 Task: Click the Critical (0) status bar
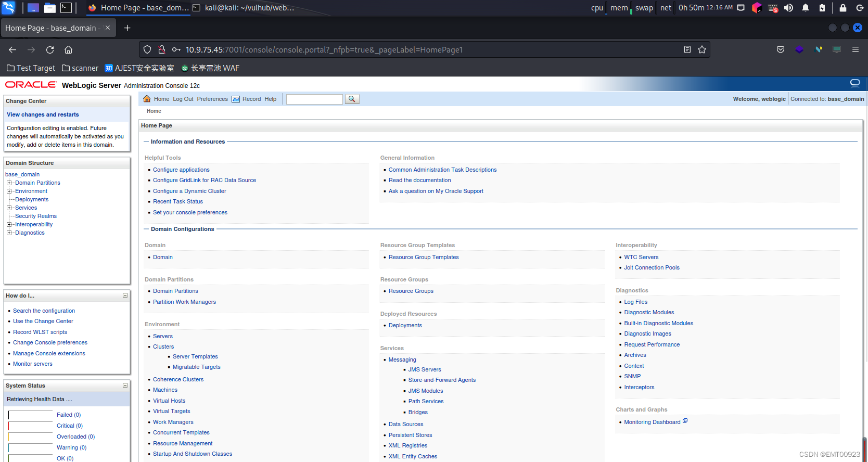pyautogui.click(x=31, y=426)
